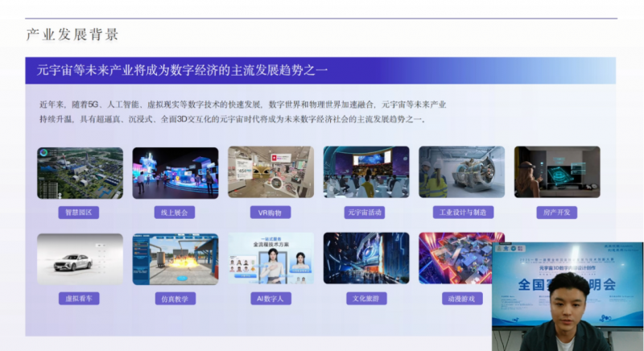Select the 工业设计与制造 label
Screen dimensions: 644x351
[x=461, y=213]
